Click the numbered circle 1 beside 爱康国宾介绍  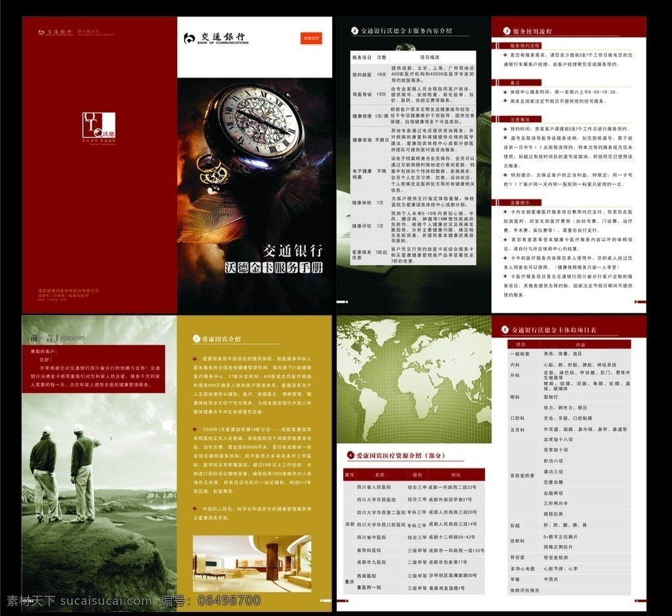click(x=197, y=339)
